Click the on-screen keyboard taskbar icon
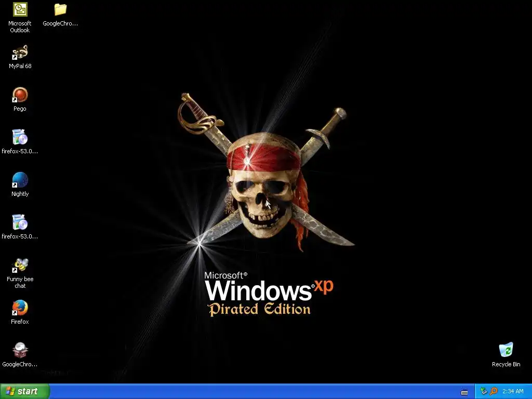The width and height of the screenshot is (532, 399). [x=464, y=392]
